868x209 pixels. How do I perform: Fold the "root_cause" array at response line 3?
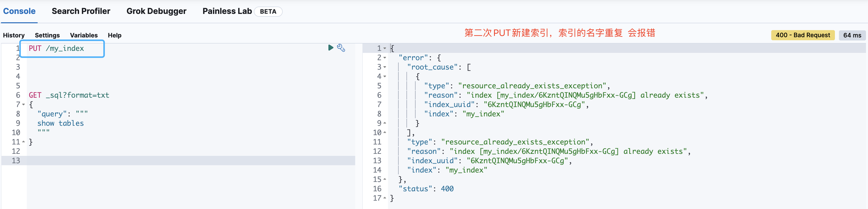[x=385, y=67]
